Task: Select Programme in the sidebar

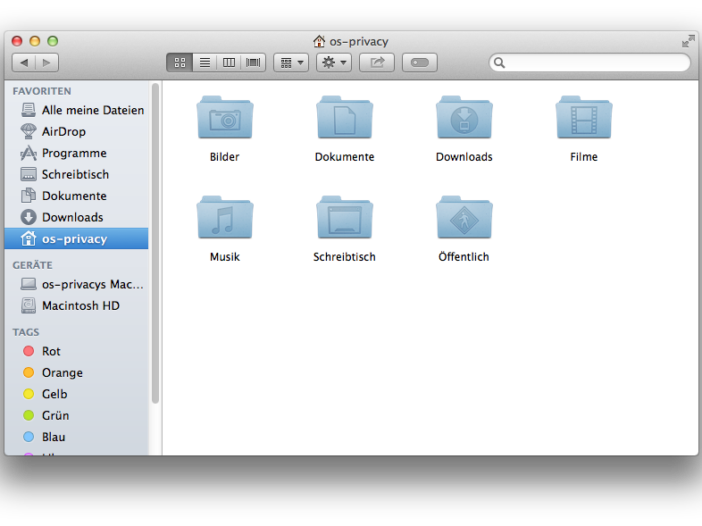Action: 77,153
